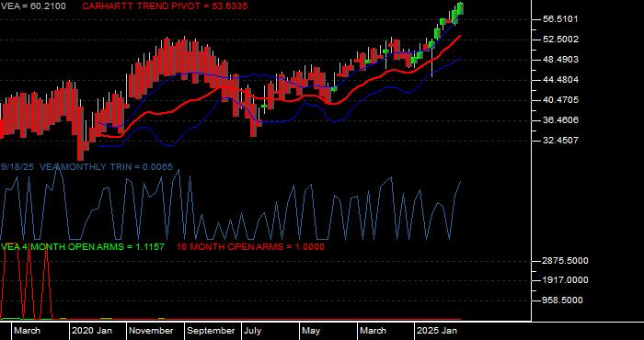644x340 pixels.
Task: Click the 32.4507 price axis value
Action: [560, 140]
